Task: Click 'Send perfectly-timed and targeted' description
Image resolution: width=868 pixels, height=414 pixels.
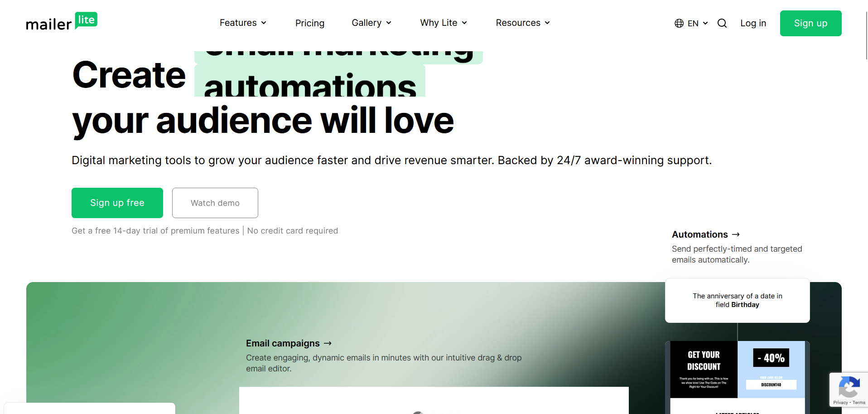Action: (x=737, y=254)
